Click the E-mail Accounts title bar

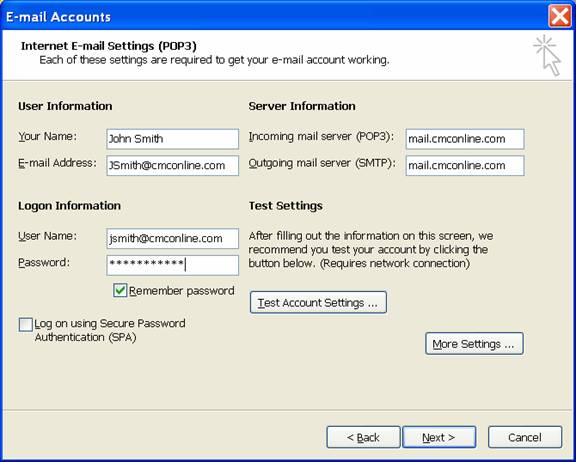pyautogui.click(x=276, y=16)
